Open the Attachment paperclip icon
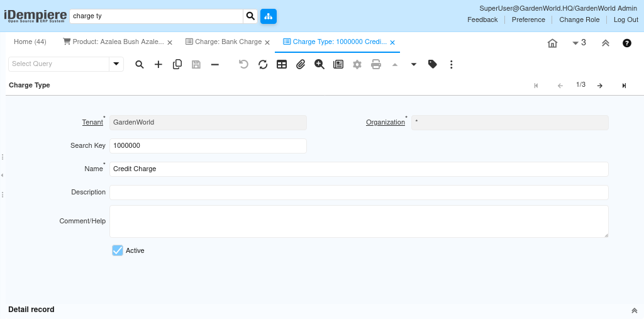The image size is (644, 319). pos(301,64)
